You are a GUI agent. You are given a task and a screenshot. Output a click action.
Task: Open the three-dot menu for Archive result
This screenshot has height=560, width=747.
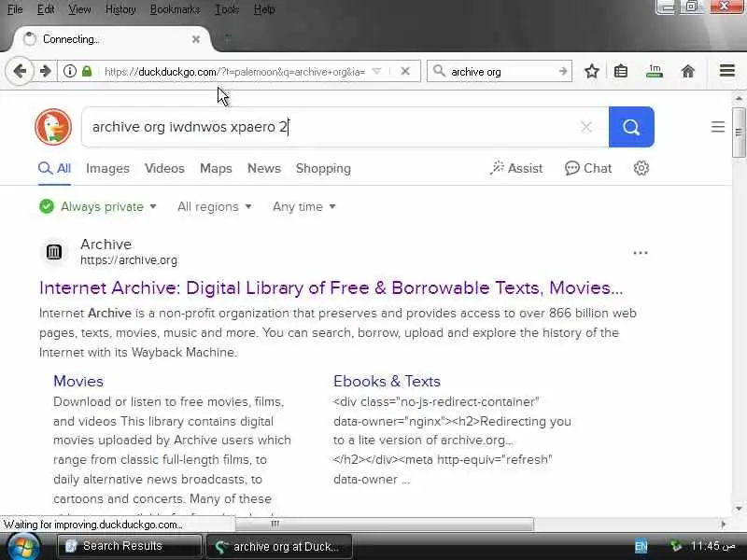pos(641,253)
